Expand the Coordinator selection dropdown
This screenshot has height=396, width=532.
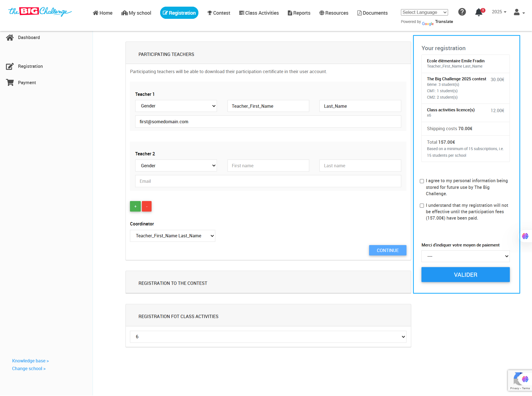coord(172,236)
